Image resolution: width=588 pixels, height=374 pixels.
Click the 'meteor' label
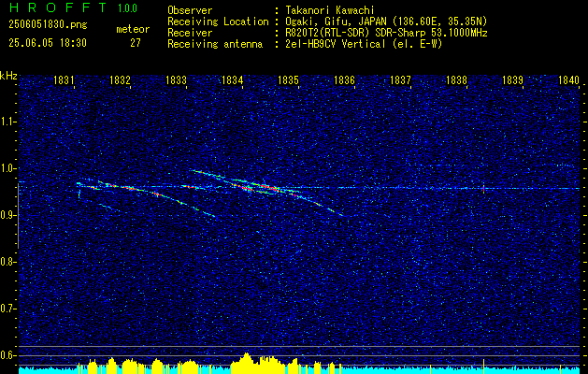point(133,29)
